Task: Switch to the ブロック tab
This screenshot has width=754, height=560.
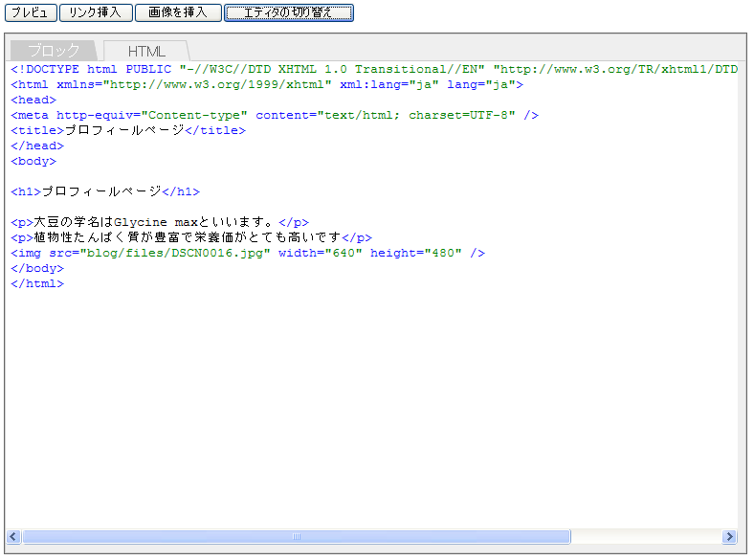Action: 53,51
